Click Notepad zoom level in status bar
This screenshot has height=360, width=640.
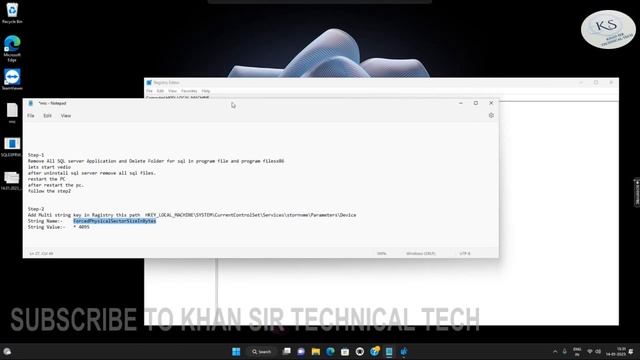(x=382, y=253)
